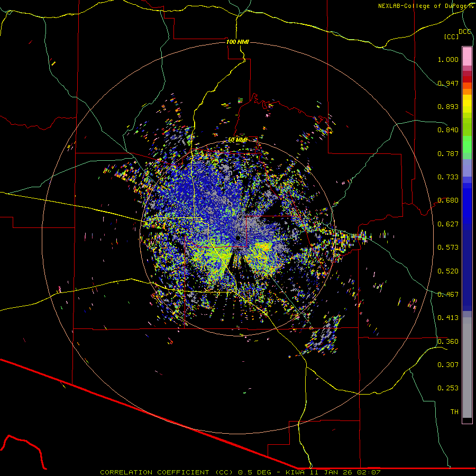
Task: Click the TH label on the color scale
Action: (x=454, y=412)
